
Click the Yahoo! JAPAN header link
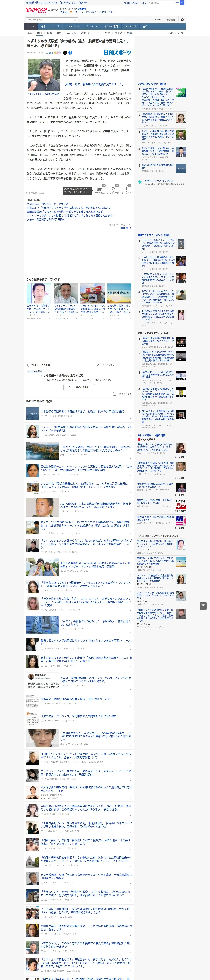point(131,3)
